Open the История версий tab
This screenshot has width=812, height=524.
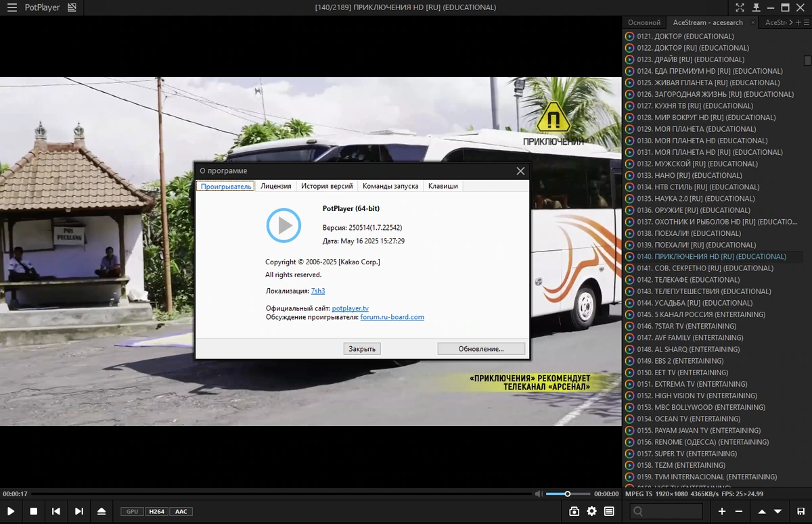pos(327,186)
